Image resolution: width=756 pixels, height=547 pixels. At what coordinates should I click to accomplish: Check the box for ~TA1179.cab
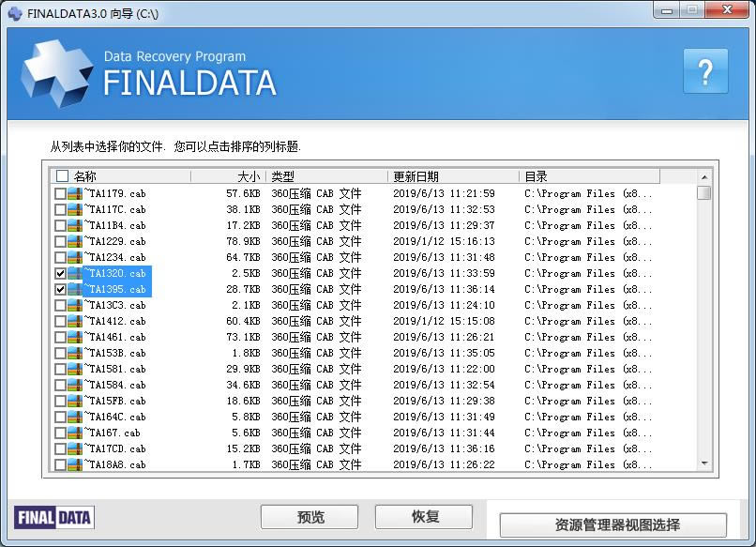[60, 194]
